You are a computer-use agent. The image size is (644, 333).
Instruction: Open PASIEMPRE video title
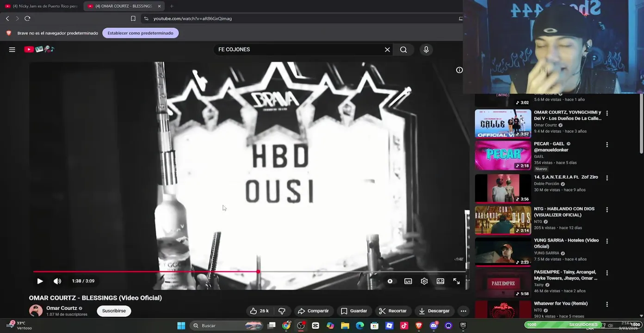[565, 275]
